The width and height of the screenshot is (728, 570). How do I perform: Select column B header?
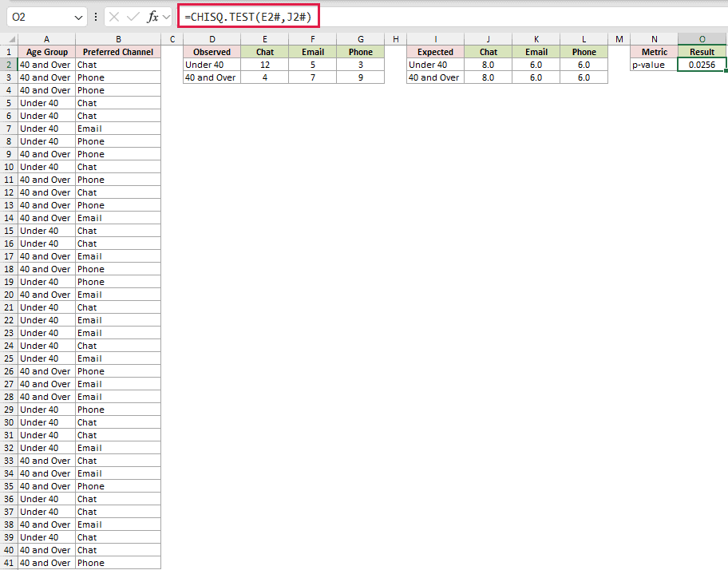point(118,39)
